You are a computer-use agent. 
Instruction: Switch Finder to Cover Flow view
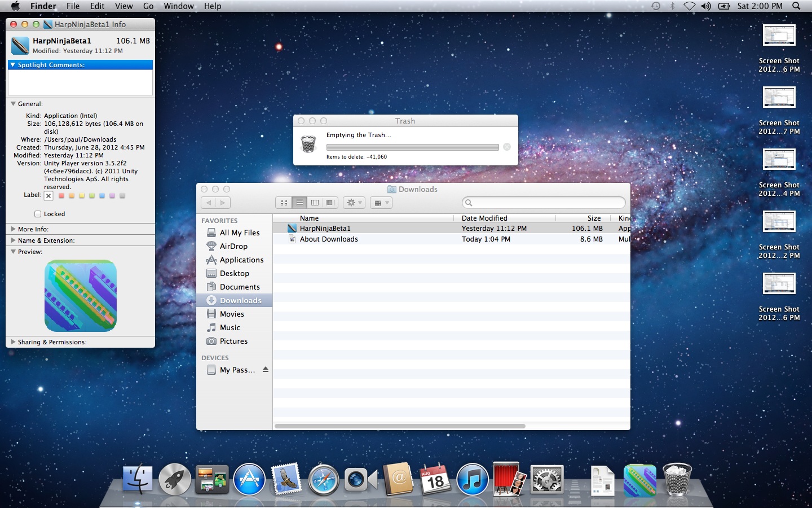[x=330, y=203]
